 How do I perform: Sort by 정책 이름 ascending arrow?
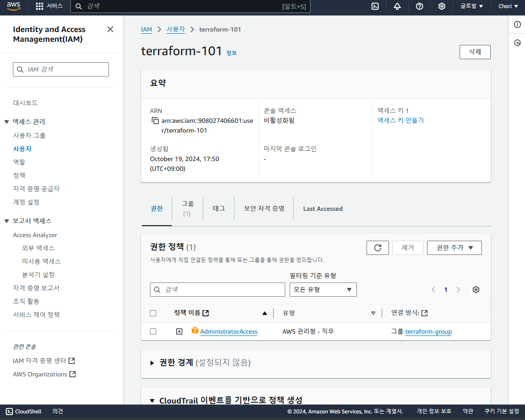265,313
